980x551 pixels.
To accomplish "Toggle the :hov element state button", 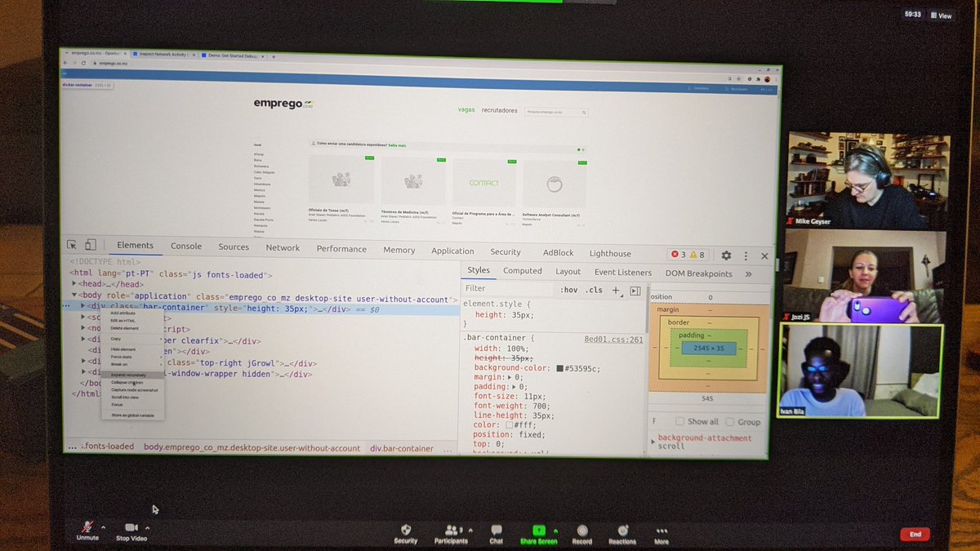I will [568, 290].
